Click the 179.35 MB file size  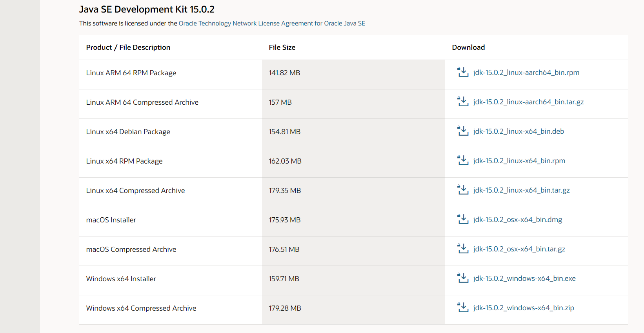point(285,191)
